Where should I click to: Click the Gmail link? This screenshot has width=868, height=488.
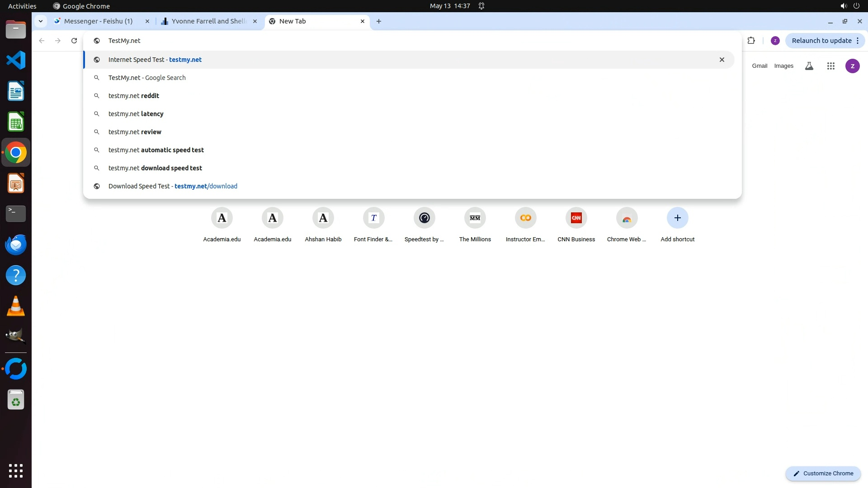(759, 66)
